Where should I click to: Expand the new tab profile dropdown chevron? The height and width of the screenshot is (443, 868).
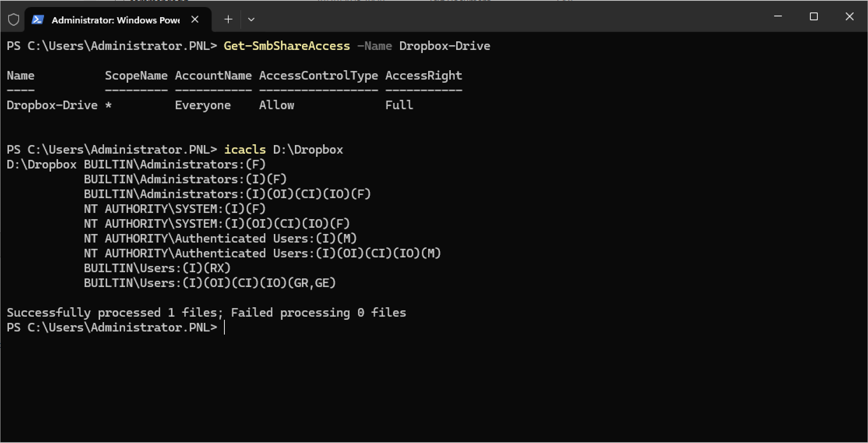251,19
